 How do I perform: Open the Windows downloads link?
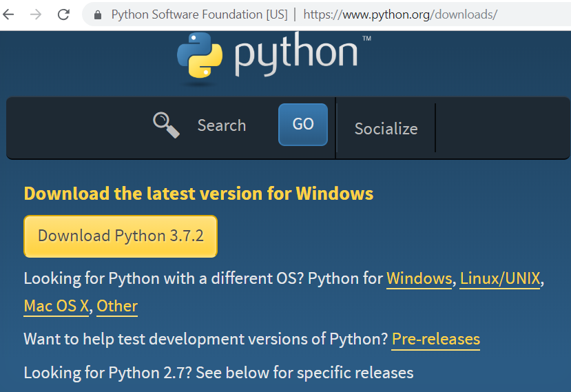tap(419, 279)
